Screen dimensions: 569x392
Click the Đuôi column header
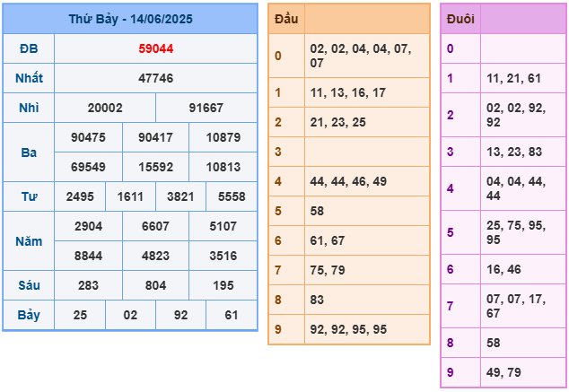460,19
